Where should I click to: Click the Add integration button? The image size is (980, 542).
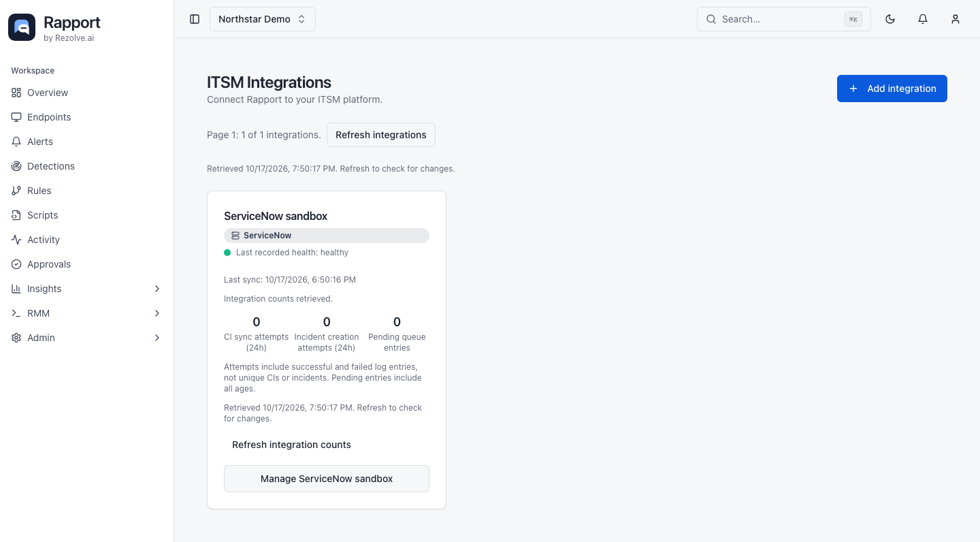click(892, 89)
